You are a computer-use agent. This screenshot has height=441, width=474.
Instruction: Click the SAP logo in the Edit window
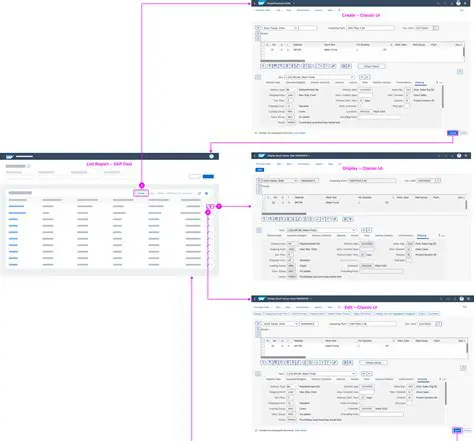click(x=261, y=299)
